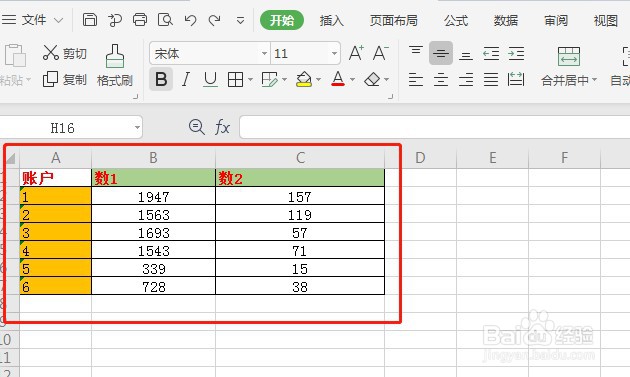Switch to the 插入 tab
This screenshot has height=377, width=630.
[x=331, y=20]
